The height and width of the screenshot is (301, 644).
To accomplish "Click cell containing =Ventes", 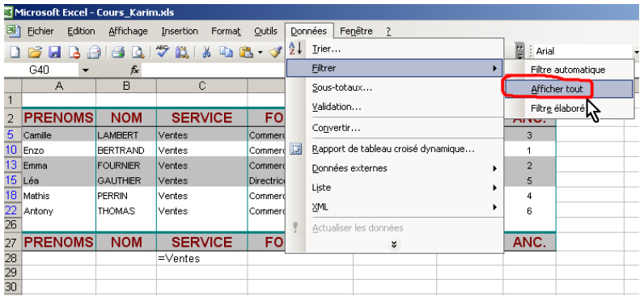I will (201, 258).
